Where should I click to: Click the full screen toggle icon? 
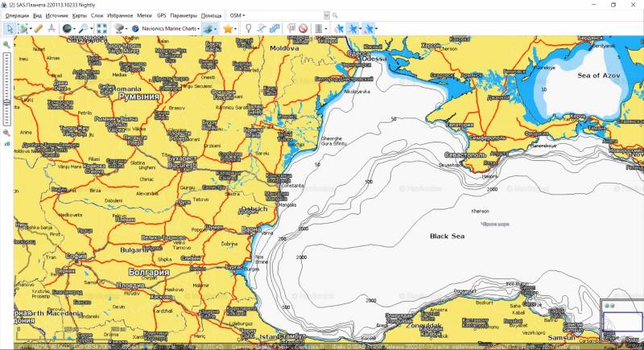coord(102,28)
